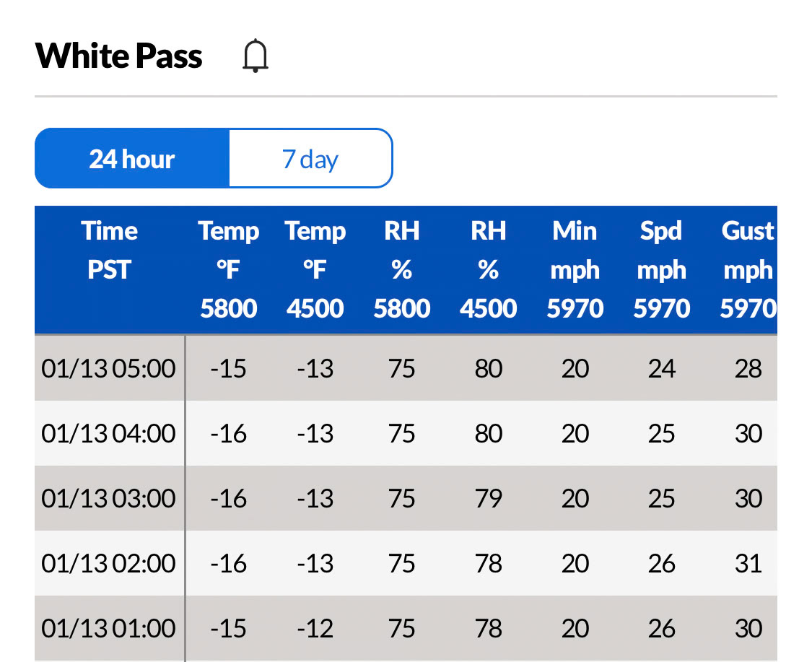
Task: Click the White Pass station title
Action: coord(118,56)
